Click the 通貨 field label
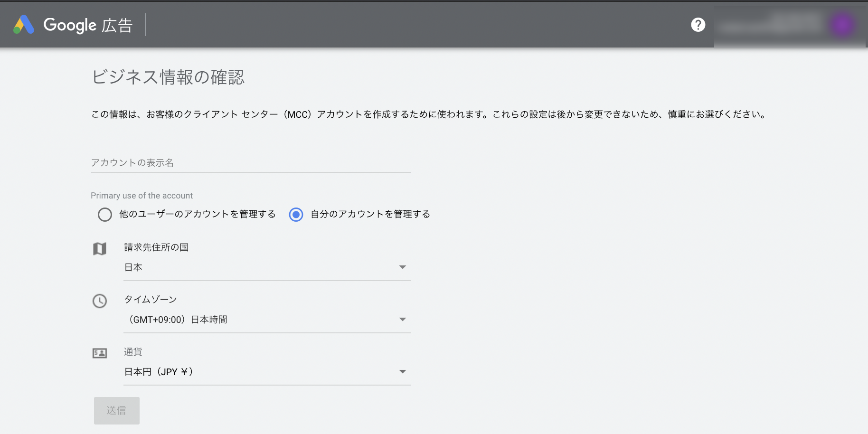 click(x=133, y=352)
